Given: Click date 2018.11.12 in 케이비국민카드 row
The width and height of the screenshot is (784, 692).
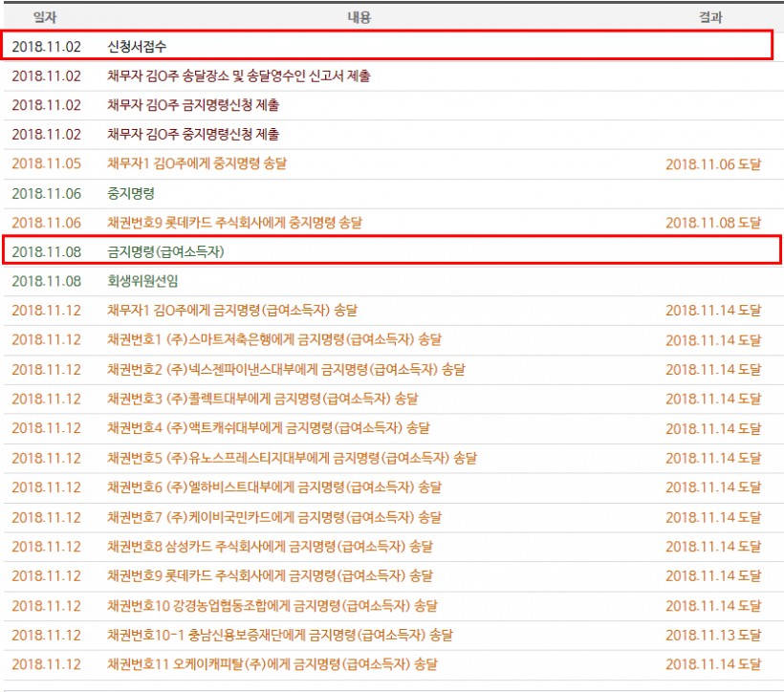Looking at the screenshot, I should tap(47, 517).
